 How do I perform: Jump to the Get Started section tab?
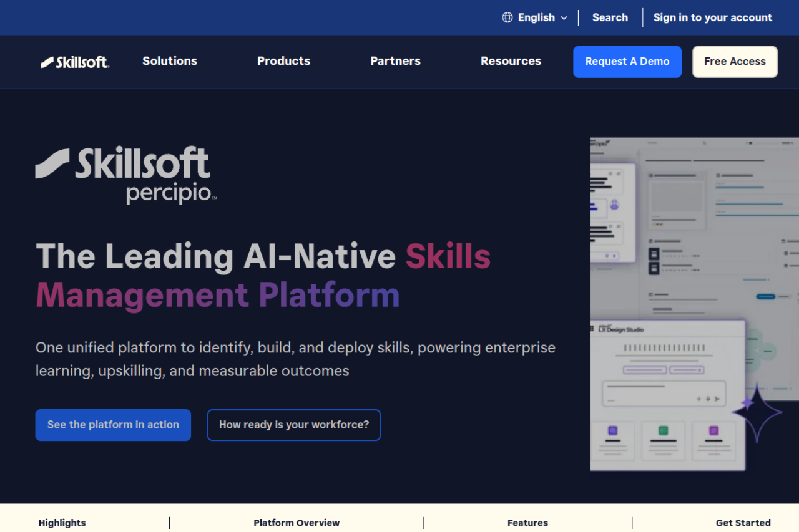pyautogui.click(x=743, y=523)
